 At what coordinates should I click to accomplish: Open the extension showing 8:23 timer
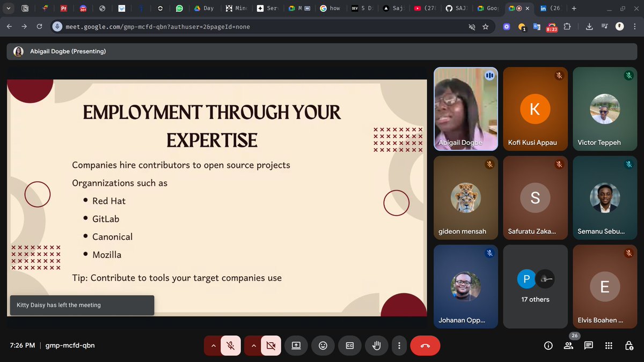pyautogui.click(x=552, y=27)
